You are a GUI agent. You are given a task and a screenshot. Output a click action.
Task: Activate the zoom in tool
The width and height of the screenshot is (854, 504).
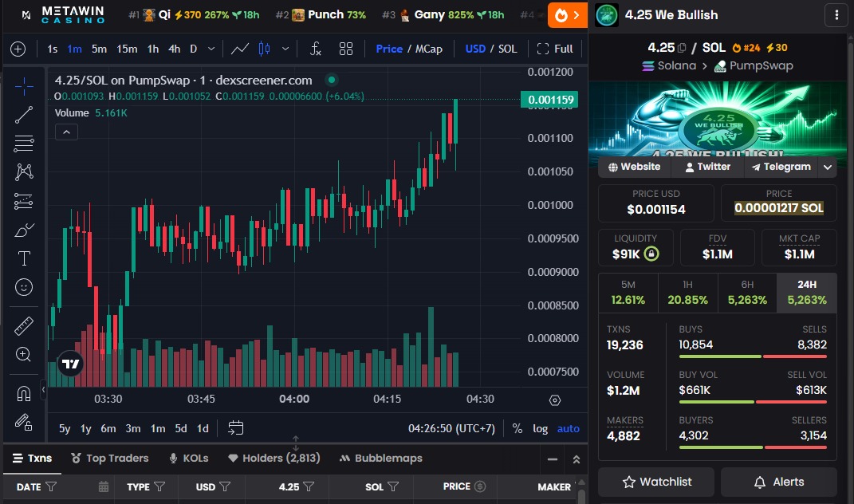23,354
